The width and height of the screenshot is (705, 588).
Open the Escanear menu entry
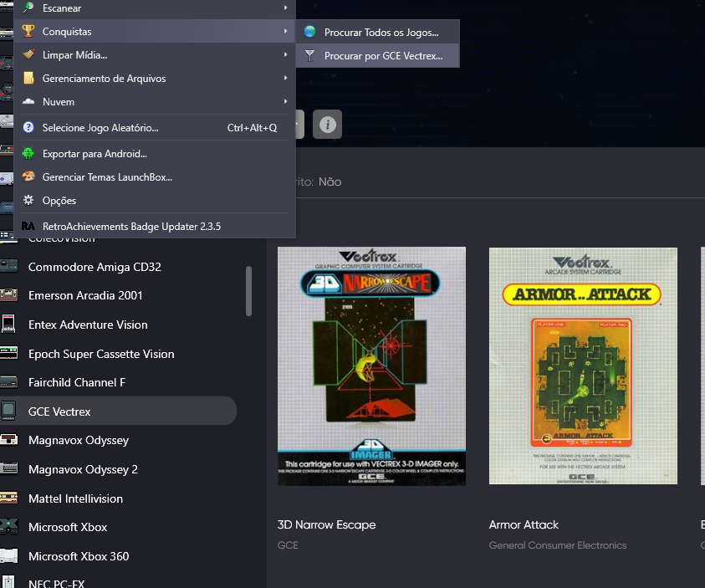155,8
